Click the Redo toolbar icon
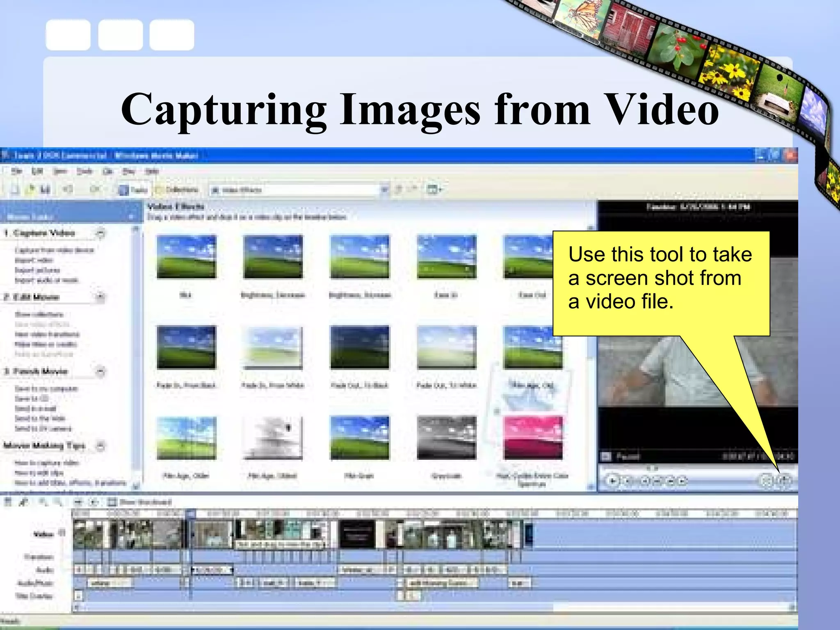Image resolution: width=840 pixels, height=630 pixels. [x=95, y=189]
